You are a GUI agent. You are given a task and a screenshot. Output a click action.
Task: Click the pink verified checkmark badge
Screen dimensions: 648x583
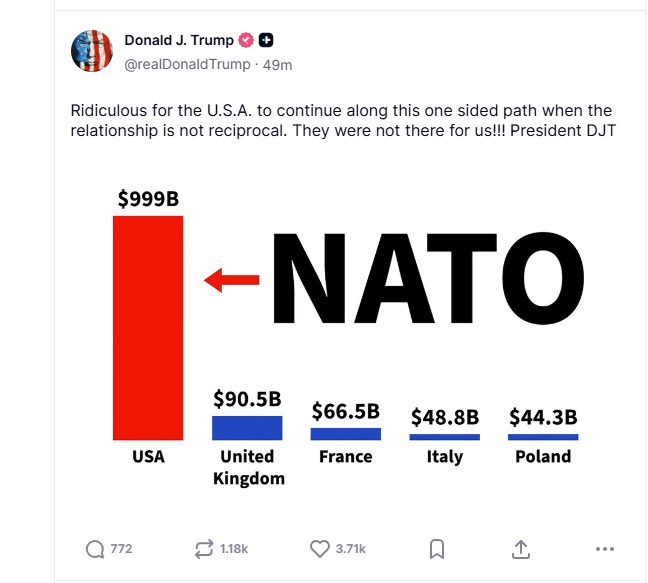(x=246, y=40)
